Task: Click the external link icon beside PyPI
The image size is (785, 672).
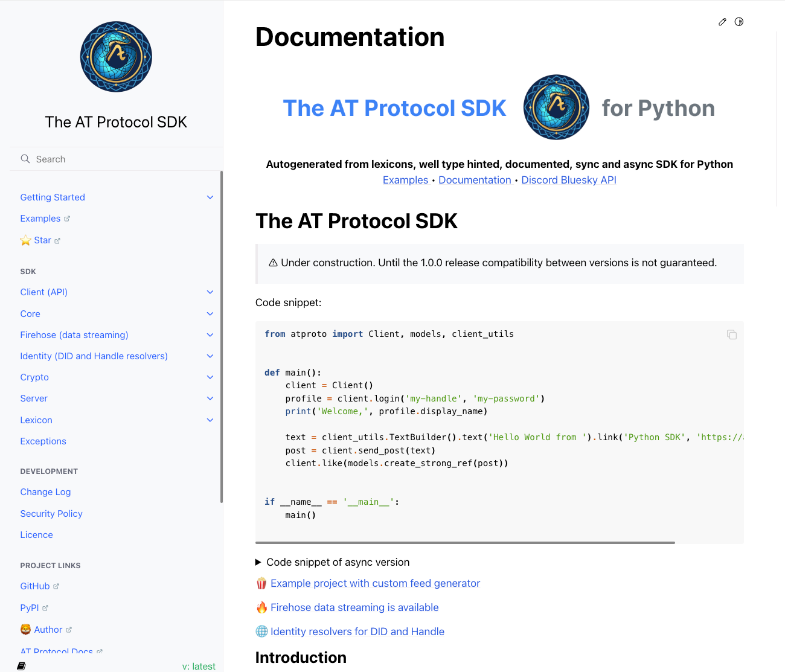Action: click(45, 608)
